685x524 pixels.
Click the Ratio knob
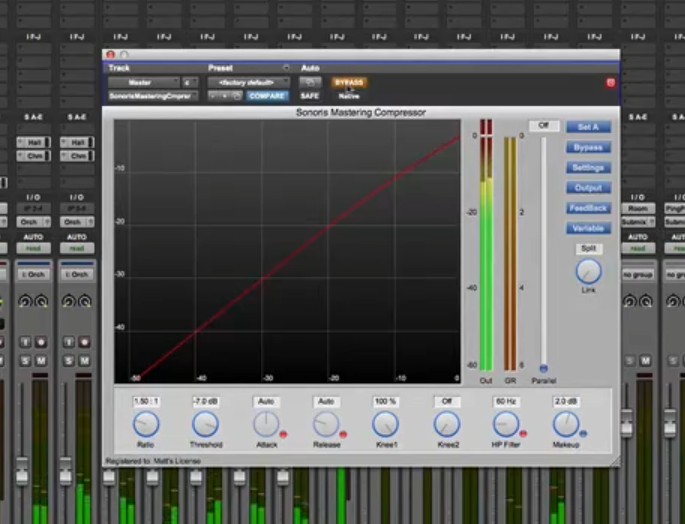tap(146, 424)
